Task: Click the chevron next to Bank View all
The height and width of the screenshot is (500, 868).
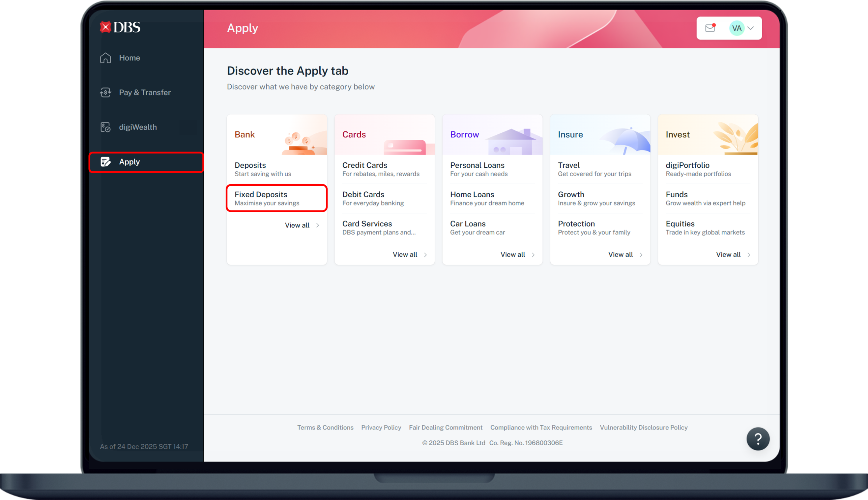Action: click(318, 225)
